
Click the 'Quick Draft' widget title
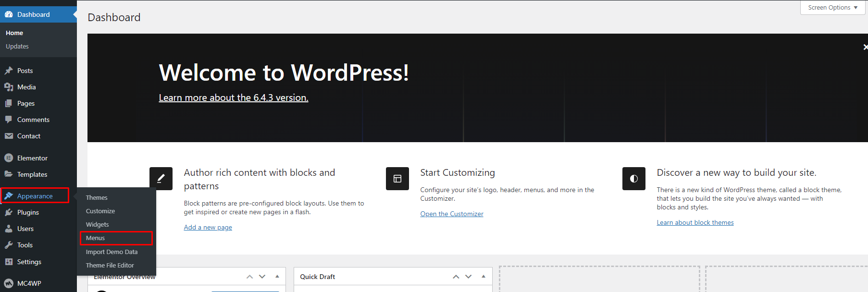pos(317,277)
